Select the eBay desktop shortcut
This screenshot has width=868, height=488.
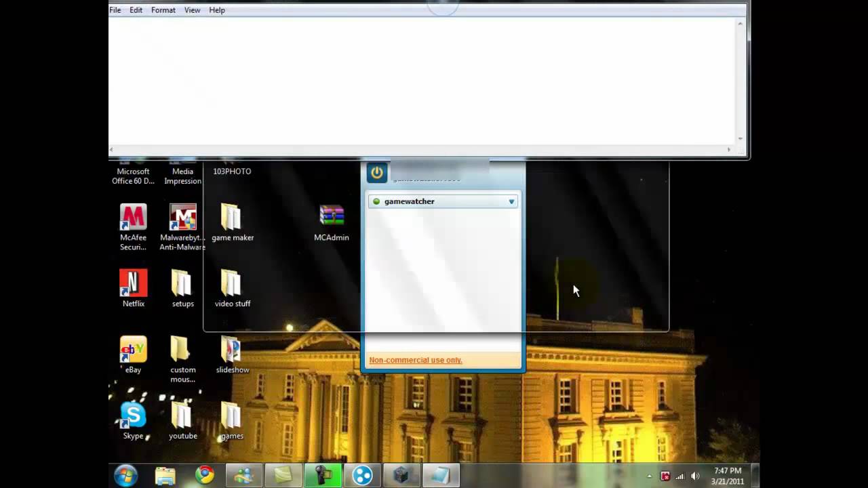134,355
